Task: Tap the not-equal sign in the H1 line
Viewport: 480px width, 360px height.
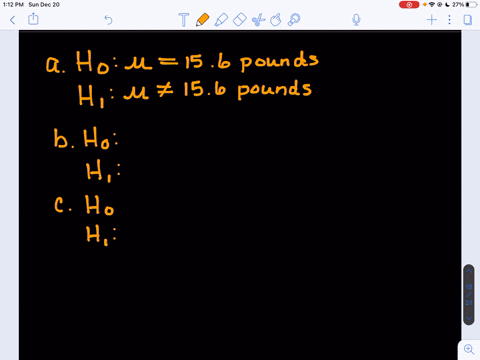Action: point(165,89)
